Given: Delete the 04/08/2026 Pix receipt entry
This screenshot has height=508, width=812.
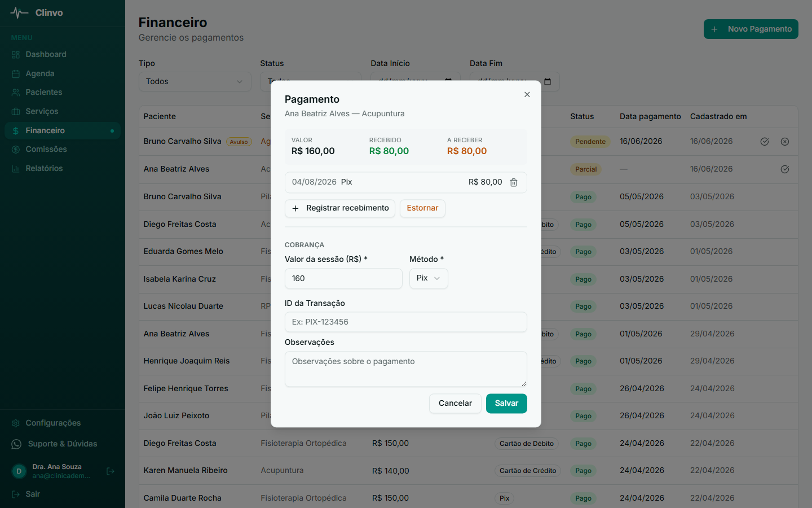Looking at the screenshot, I should point(514,182).
